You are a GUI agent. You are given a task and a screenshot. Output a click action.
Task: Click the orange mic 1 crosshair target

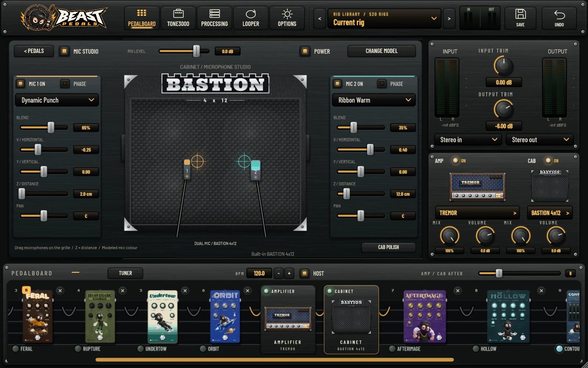point(198,161)
